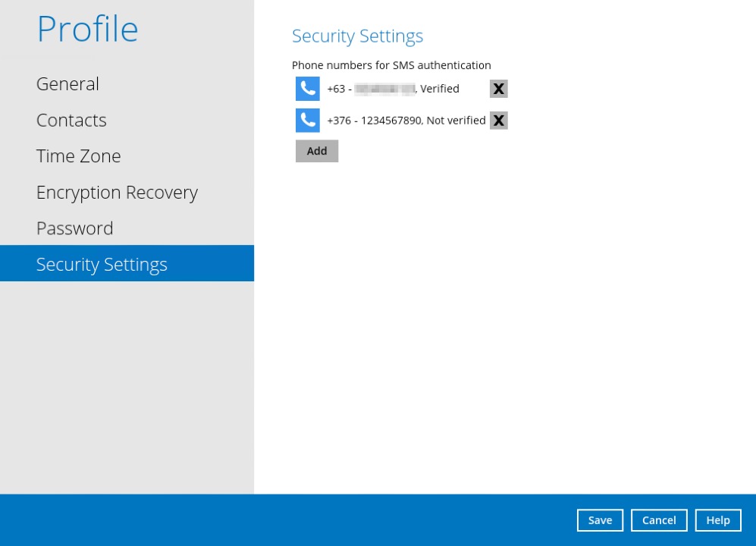Screen dimensions: 756x546
Task: Remove the verified +63 phone number
Action: [498, 89]
